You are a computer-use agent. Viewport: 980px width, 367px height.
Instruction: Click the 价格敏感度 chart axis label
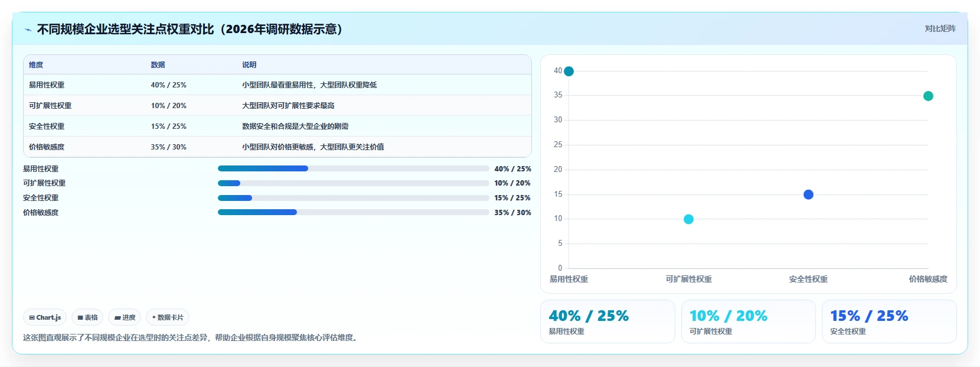928,279
